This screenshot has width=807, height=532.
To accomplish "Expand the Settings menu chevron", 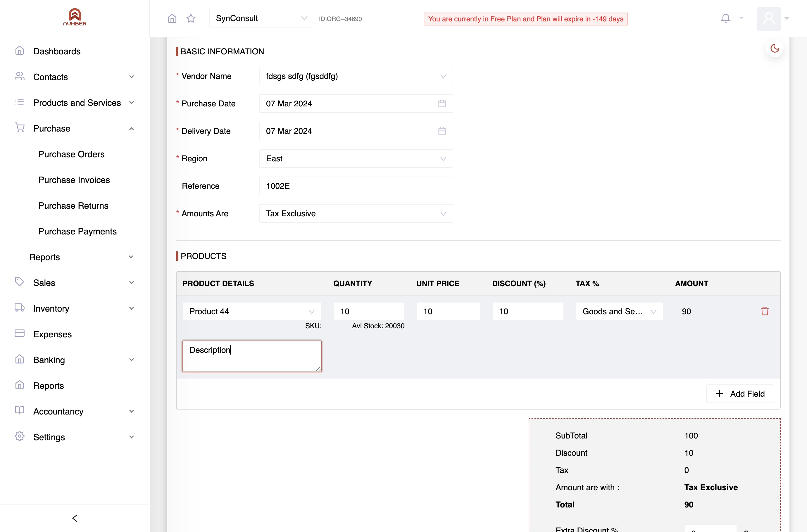I will [x=131, y=437].
